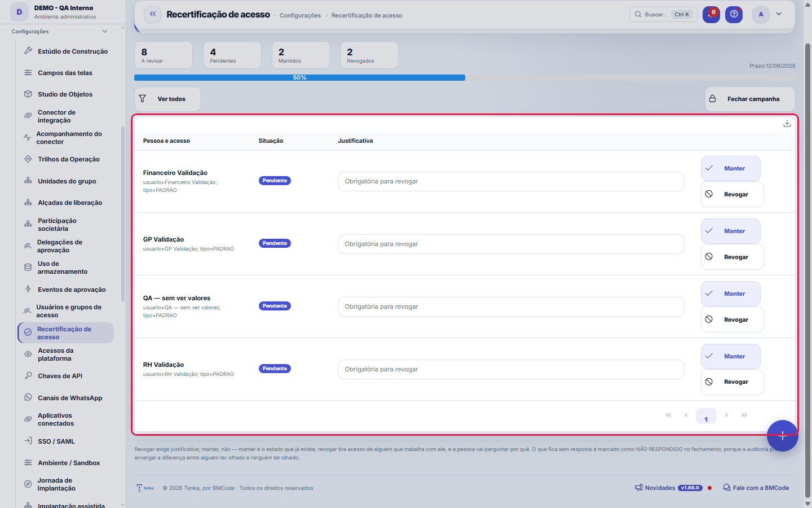Revoke access for RH Validação
Screen dimensions: 812x508
pyautogui.click(x=732, y=382)
